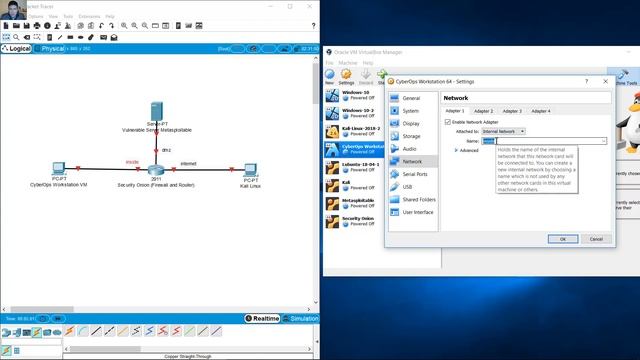The image size is (640, 360).
Task: Click the connection list horizontal scrollbar
Action: [x=105, y=349]
